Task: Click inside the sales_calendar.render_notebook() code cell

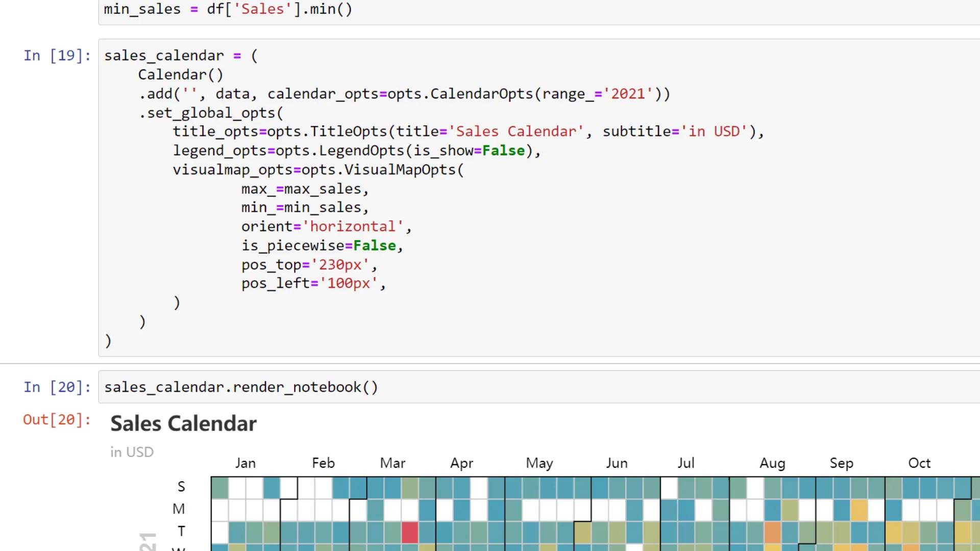Action: coord(240,387)
